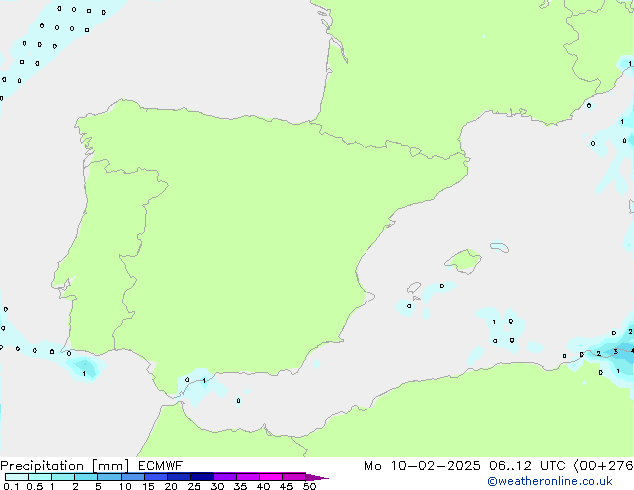
Task: Click the legend value '0.1'
Action: [x=11, y=486]
